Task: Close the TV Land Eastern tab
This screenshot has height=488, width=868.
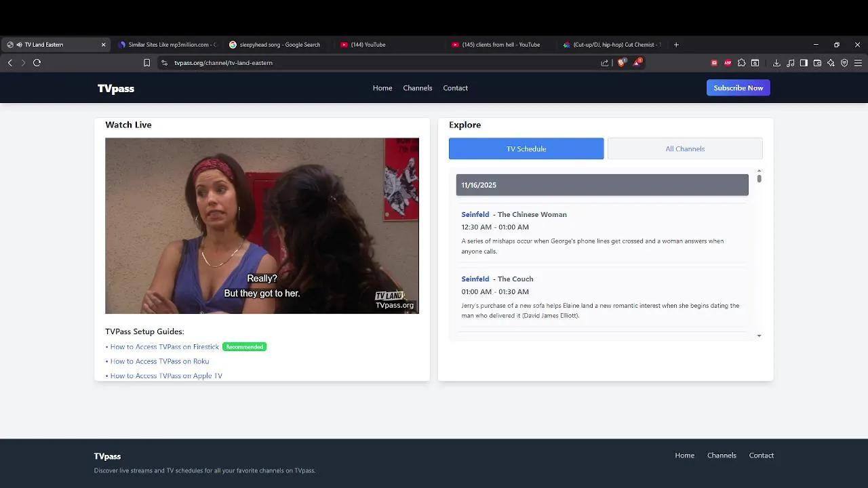Action: (103, 45)
